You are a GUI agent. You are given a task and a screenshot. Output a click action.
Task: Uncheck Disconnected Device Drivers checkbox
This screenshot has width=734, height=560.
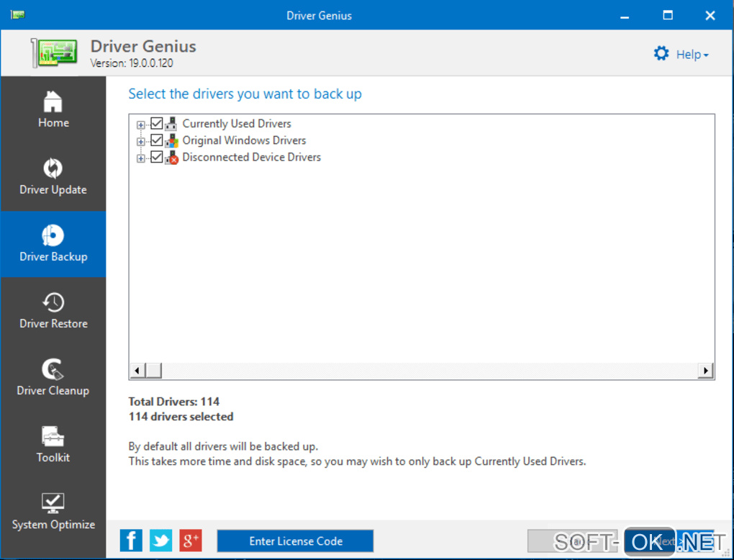(156, 158)
